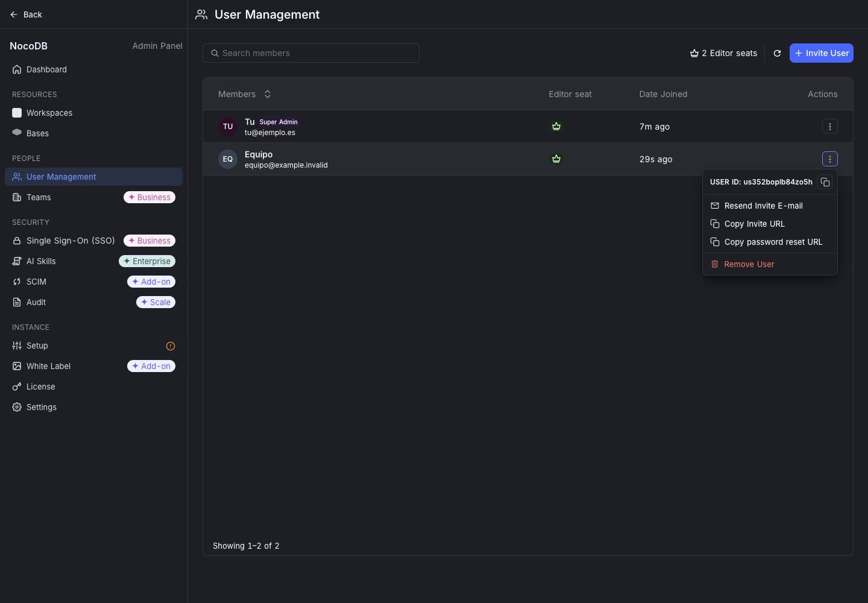
Task: Click the Admin Panel label
Action: coord(157,46)
